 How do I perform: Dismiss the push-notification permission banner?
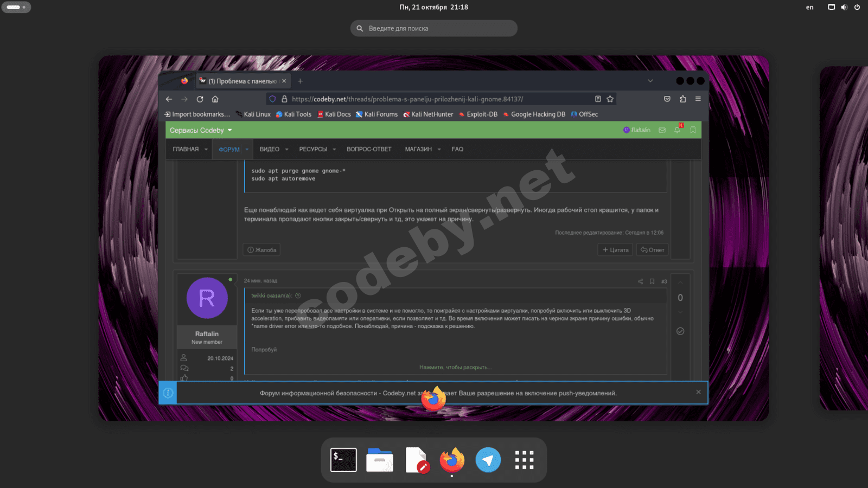click(698, 392)
